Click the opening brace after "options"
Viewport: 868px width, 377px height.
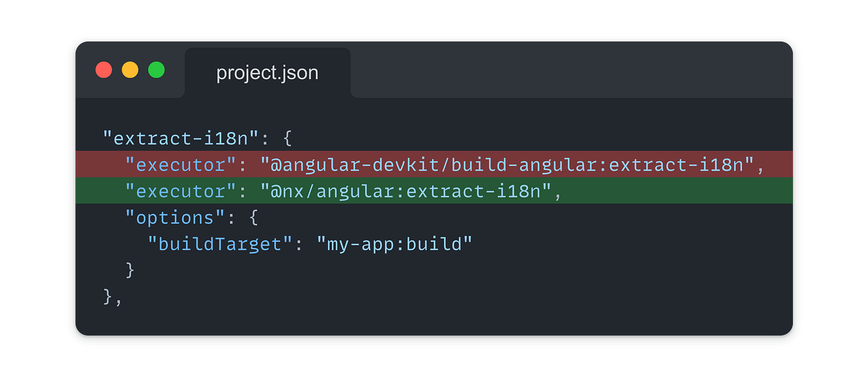point(254,218)
